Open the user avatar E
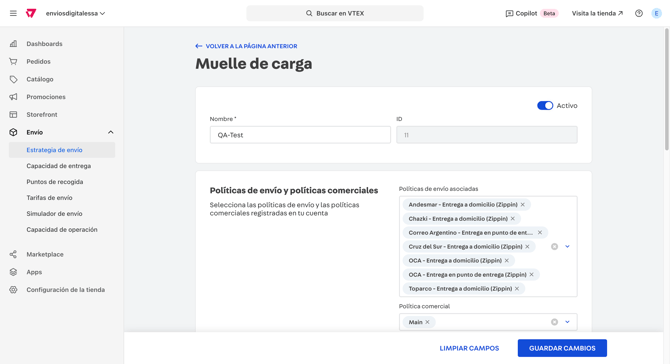 pyautogui.click(x=656, y=13)
